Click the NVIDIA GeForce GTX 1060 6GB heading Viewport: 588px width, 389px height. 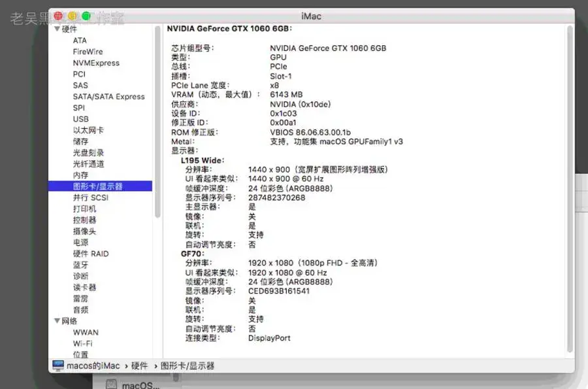(229, 29)
